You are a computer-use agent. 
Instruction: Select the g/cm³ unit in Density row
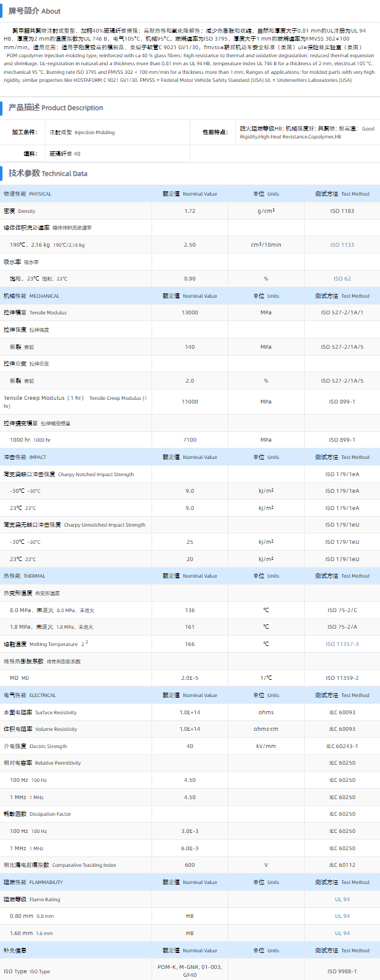click(266, 211)
